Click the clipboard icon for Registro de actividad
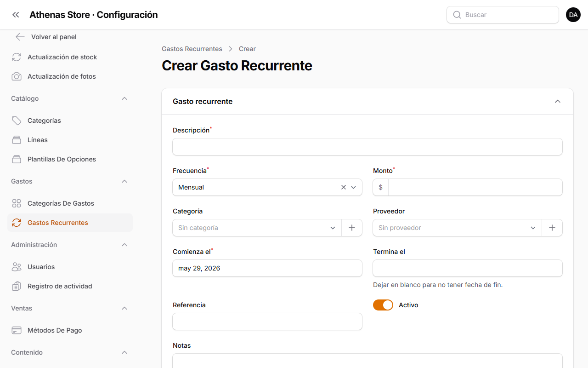 [17, 286]
